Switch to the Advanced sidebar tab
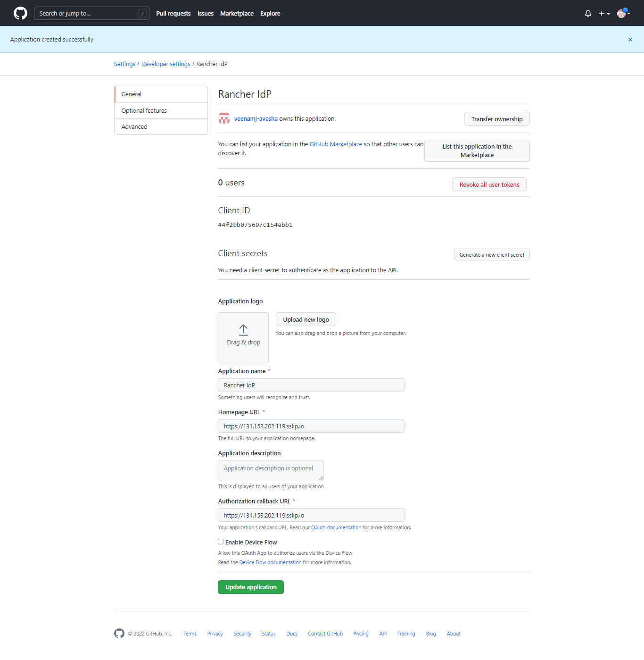 [x=161, y=126]
